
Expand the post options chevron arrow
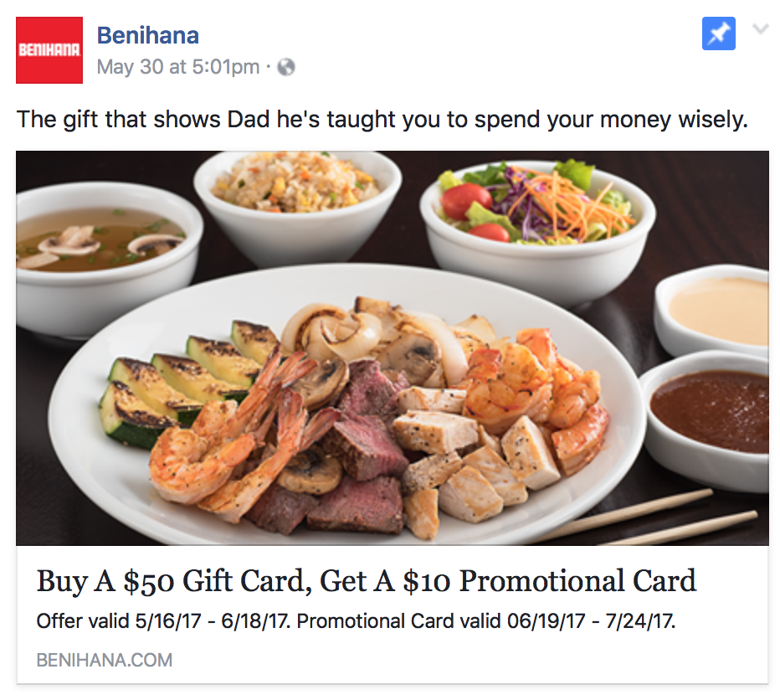[x=761, y=29]
